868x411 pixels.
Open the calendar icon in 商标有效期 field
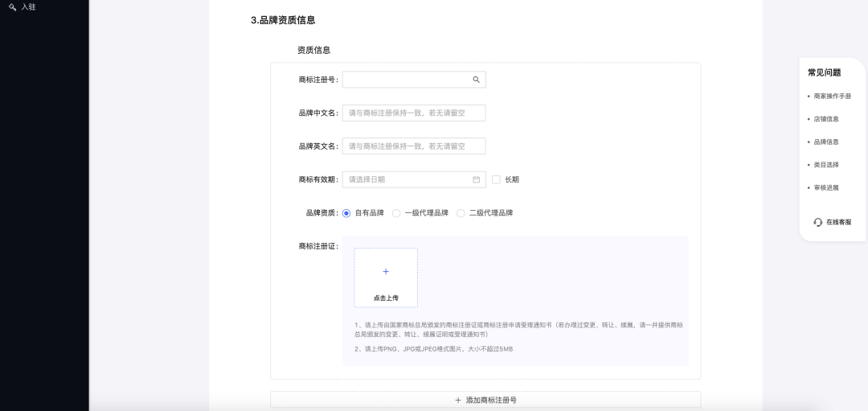[x=476, y=179]
